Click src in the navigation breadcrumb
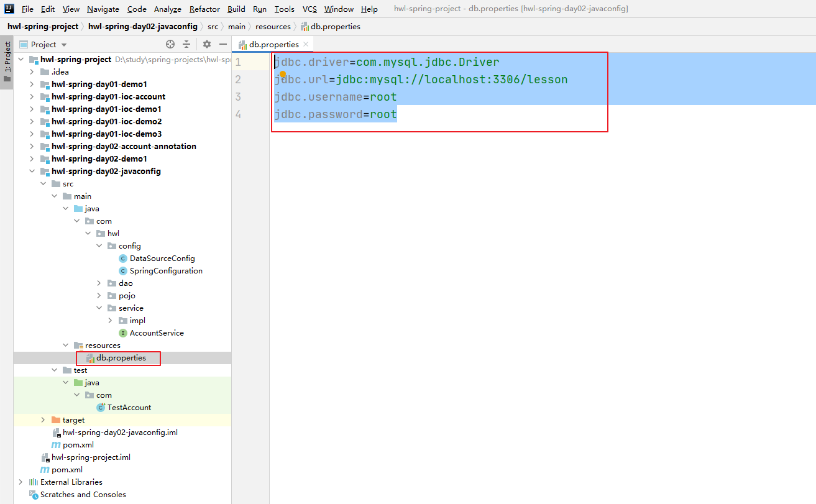 [x=213, y=27]
